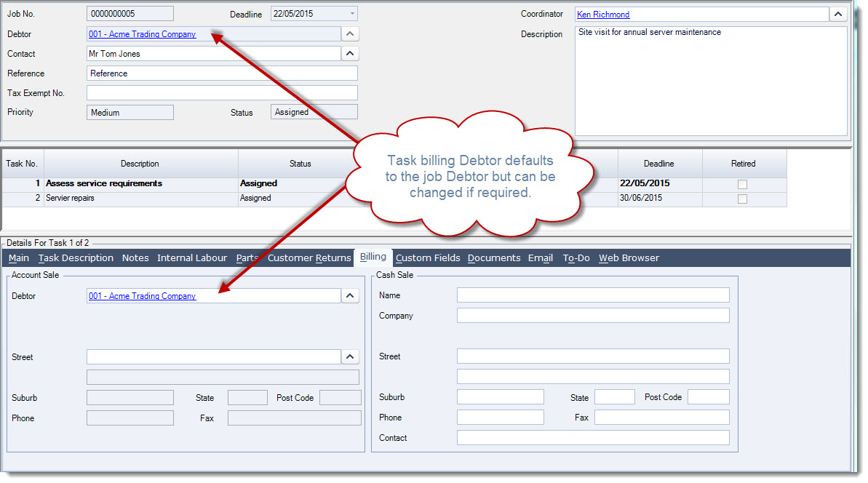868x483 pixels.
Task: Click the job Description text area
Action: click(x=712, y=81)
